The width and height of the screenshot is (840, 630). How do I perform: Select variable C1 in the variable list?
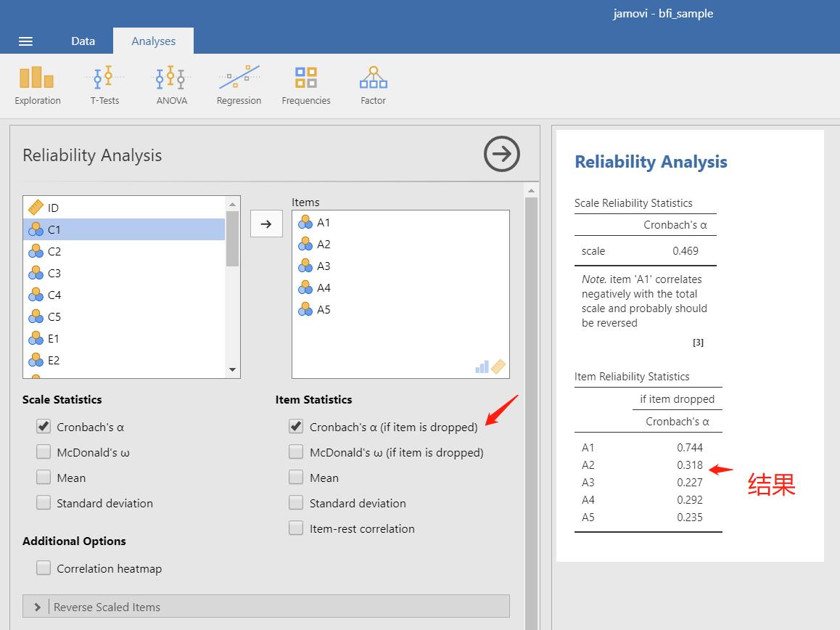click(124, 229)
